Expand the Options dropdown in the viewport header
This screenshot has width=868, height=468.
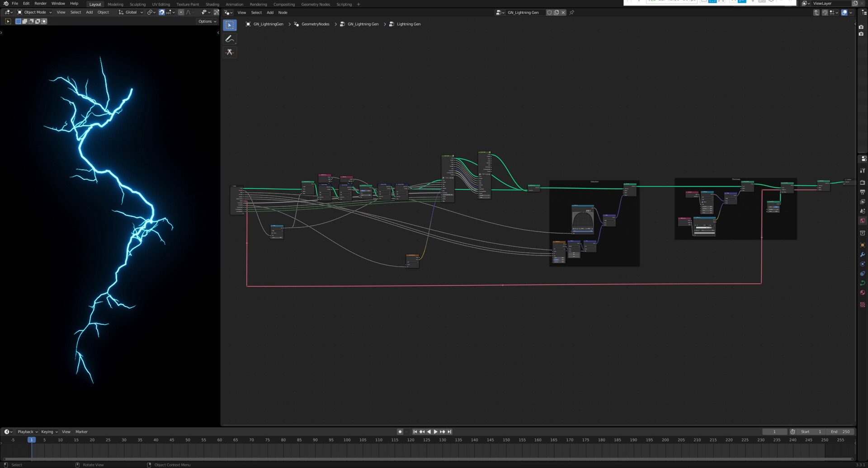[206, 21]
